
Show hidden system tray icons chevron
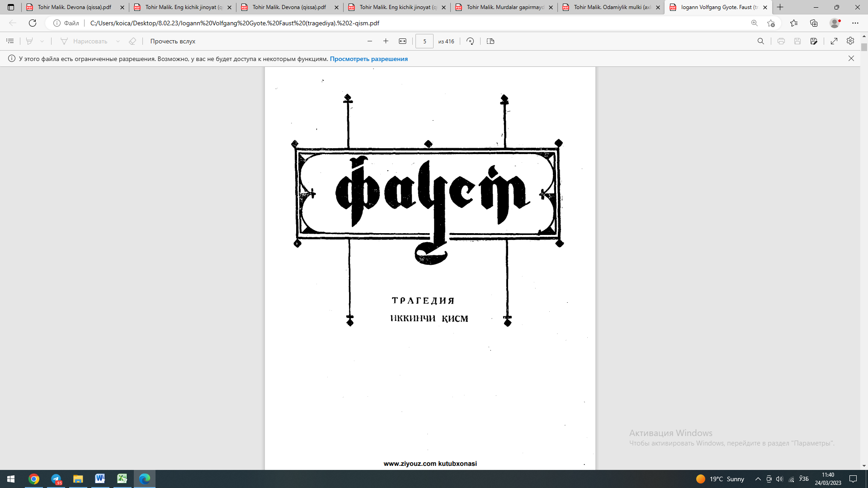point(758,479)
